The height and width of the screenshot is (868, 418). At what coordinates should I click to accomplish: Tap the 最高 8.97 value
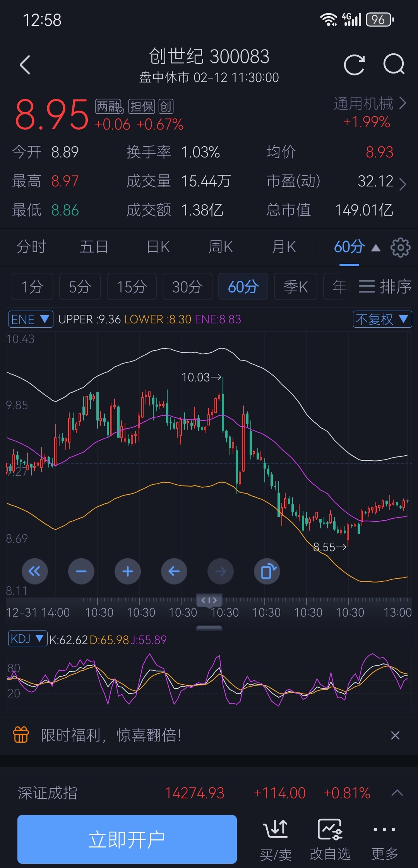65,181
